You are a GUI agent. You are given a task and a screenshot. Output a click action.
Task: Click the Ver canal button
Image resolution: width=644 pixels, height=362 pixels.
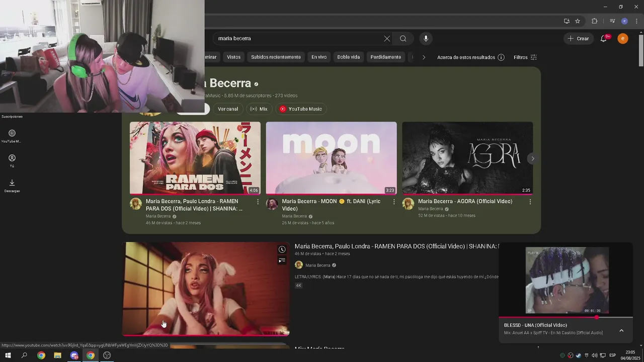tap(228, 109)
